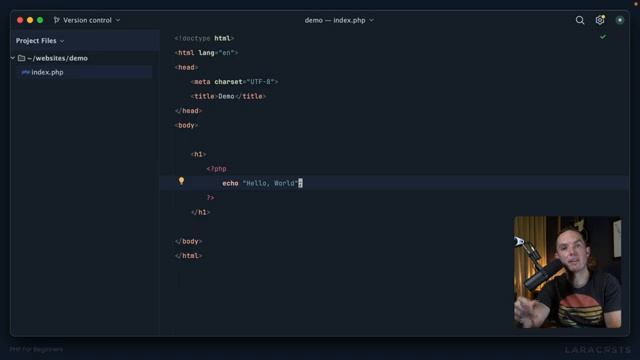
Task: Click the presenter webcam video thumbnail
Action: tap(568, 272)
